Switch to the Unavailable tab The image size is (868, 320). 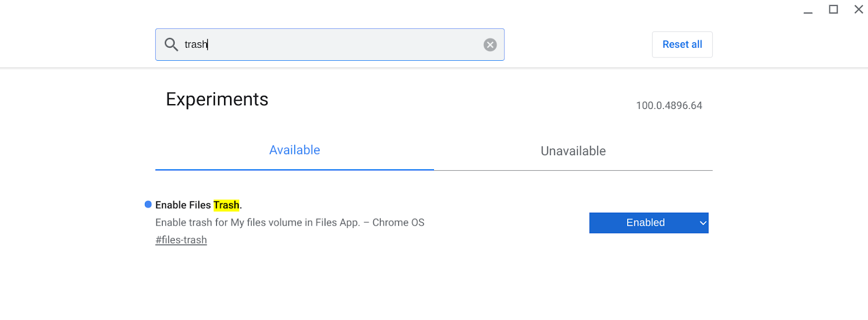pyautogui.click(x=573, y=151)
